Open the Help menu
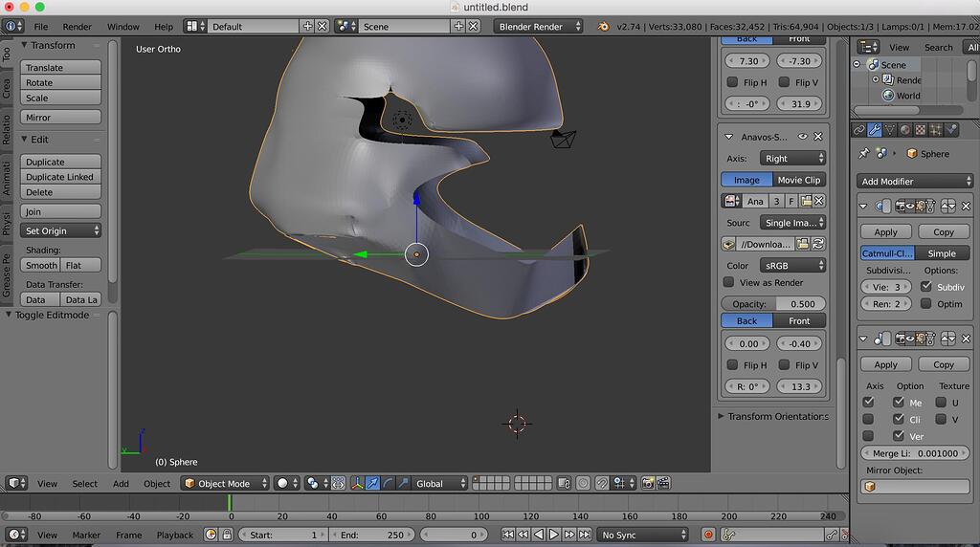 point(163,26)
